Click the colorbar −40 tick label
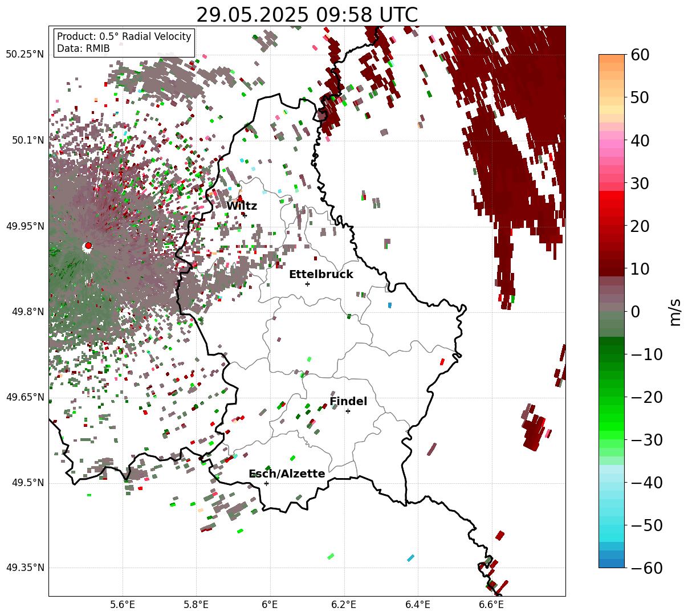Viewport: 688px width, 616px height. coord(646,483)
